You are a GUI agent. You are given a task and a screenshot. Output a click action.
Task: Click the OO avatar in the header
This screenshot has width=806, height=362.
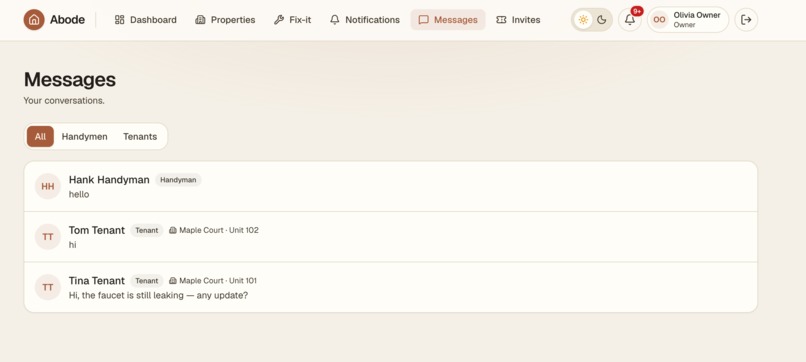(x=659, y=20)
